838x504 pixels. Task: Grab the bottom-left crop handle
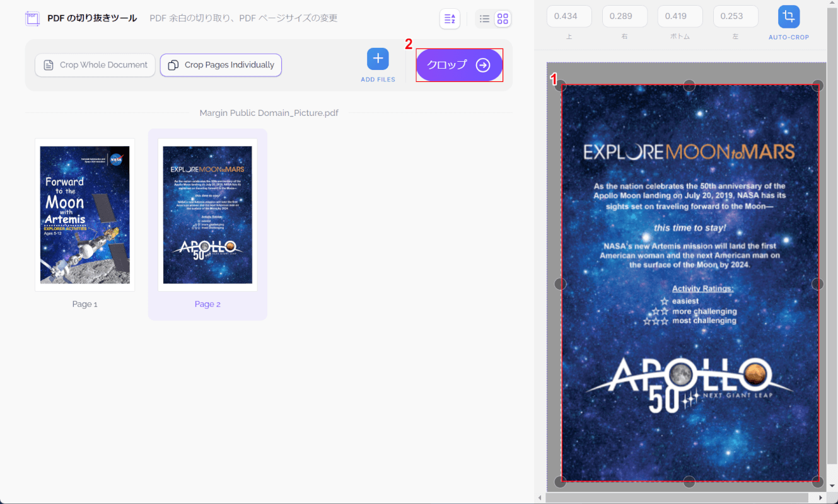(561, 482)
